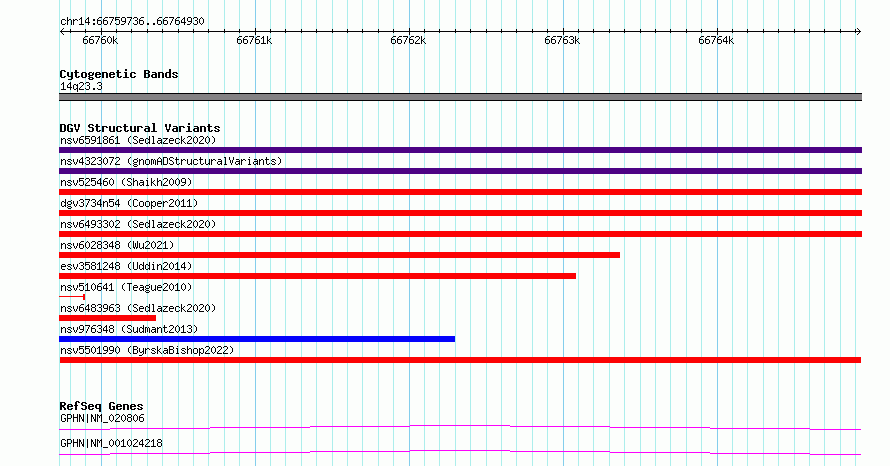
Task: Select the gray 14q23.3 cytogenetic band bar
Action: [460, 97]
